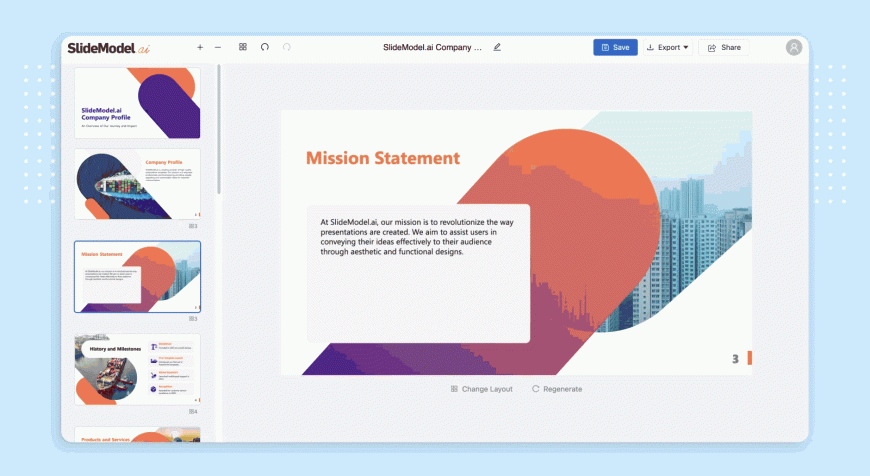Click the slide panel scrollbar
The height and width of the screenshot is (476, 870).
pyautogui.click(x=219, y=129)
